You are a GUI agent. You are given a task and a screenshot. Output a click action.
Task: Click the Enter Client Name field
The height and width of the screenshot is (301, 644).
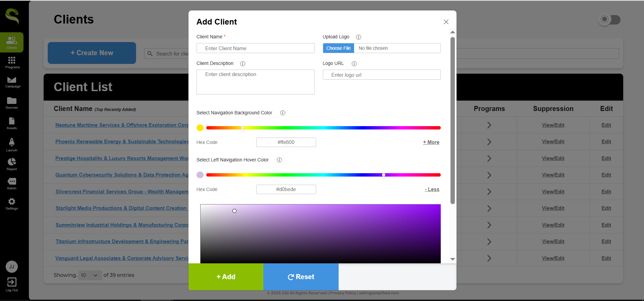point(255,48)
